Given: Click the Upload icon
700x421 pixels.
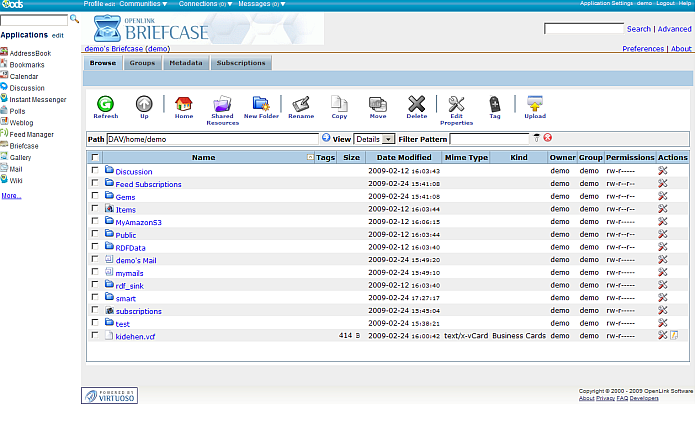Looking at the screenshot, I should 535,103.
